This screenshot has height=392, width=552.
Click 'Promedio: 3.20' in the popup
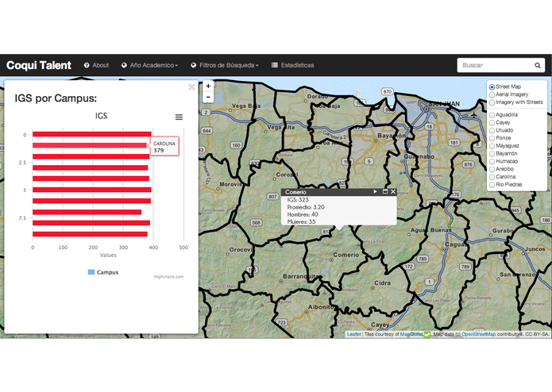[x=306, y=207]
